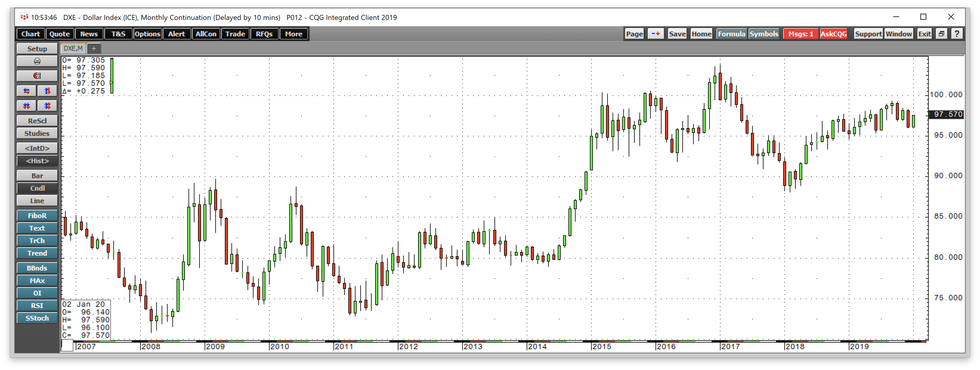The image size is (980, 370).
Task: Select the <IntD> intraday interval
Action: point(37,148)
